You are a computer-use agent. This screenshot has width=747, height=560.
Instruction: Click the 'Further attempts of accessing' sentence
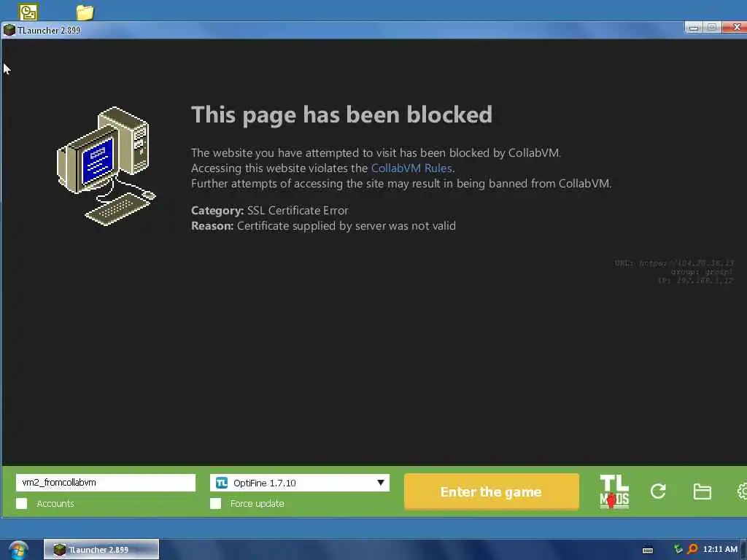(401, 183)
